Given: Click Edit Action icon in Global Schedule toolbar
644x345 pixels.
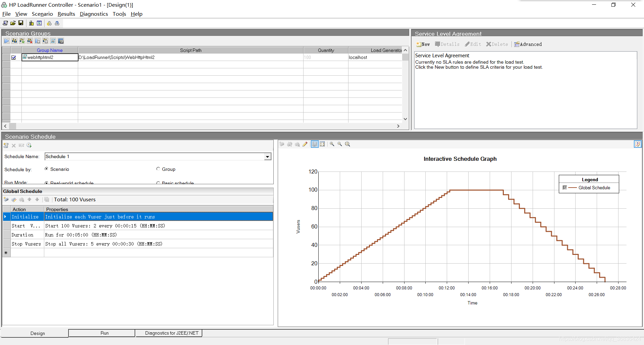Looking at the screenshot, I should 14,200.
